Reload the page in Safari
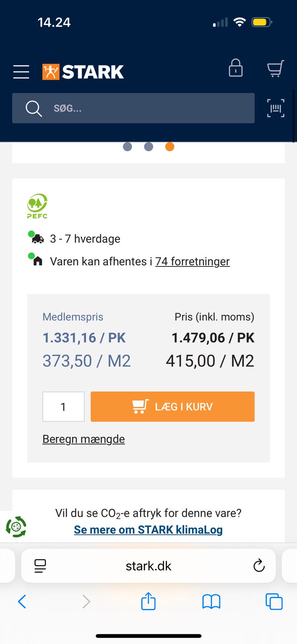The height and width of the screenshot is (644, 297). click(x=259, y=566)
